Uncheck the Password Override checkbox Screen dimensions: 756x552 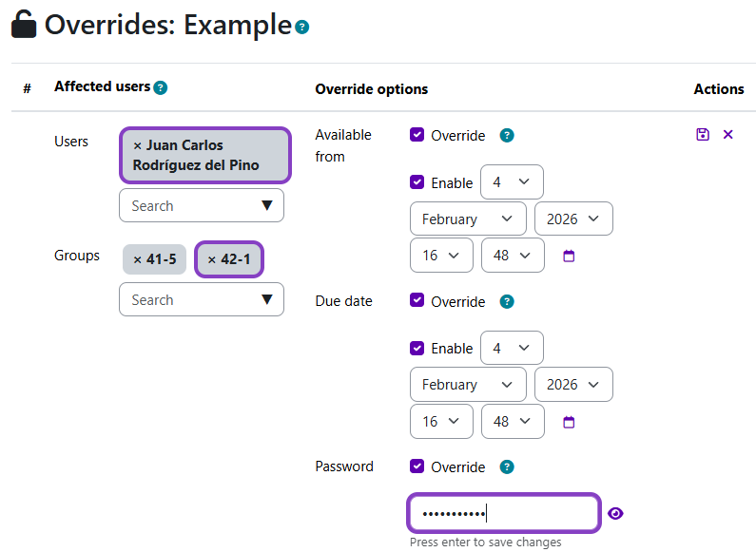[x=417, y=467]
